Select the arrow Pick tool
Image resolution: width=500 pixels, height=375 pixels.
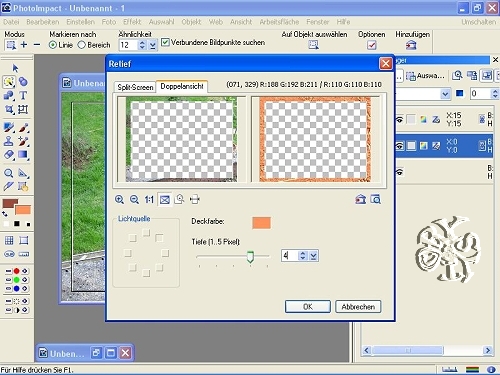(x=15, y=68)
